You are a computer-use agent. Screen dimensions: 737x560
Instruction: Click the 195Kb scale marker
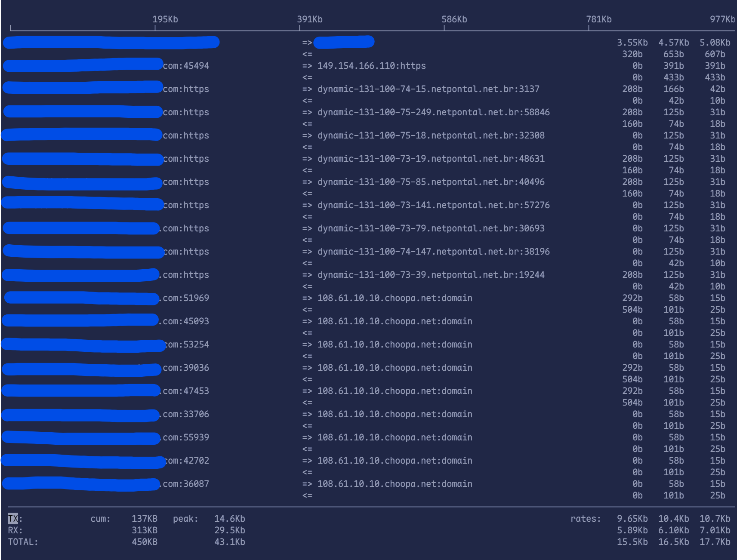click(x=165, y=19)
